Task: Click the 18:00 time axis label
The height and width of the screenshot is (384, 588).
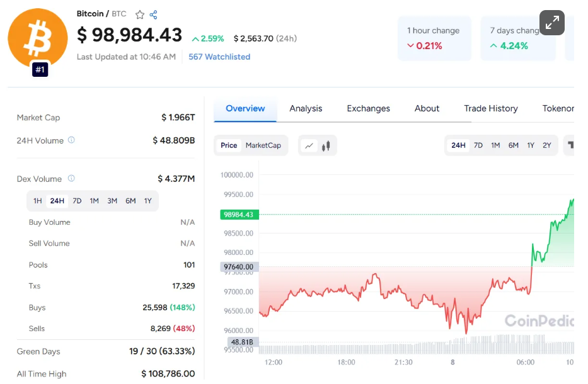Action: click(346, 362)
